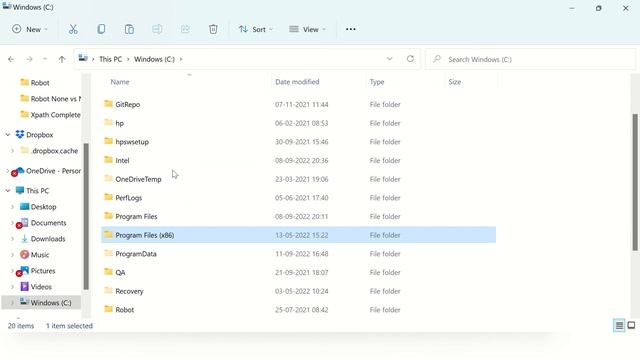This screenshot has width=640, height=360.
Task: Click the hpswsetup folder icon
Action: pyautogui.click(x=108, y=141)
